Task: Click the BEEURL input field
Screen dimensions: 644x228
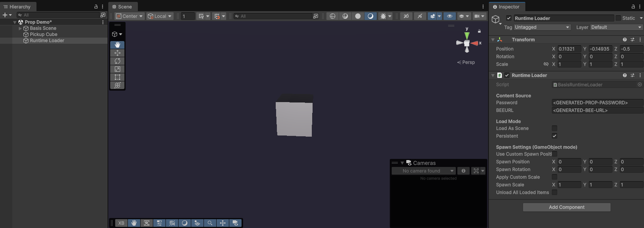Action: pyautogui.click(x=598, y=110)
